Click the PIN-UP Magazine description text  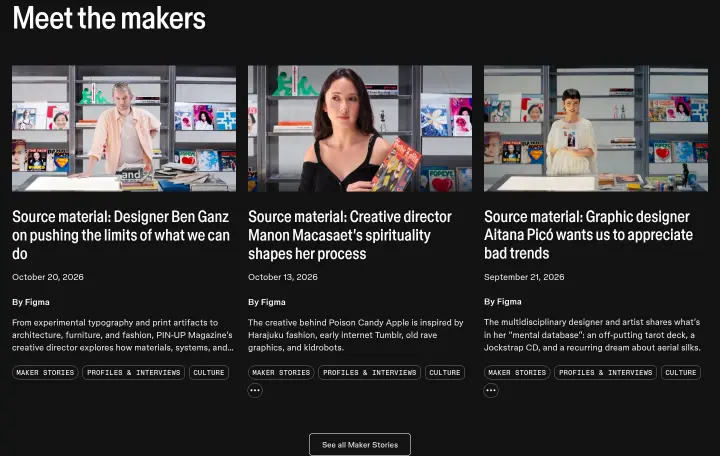[x=123, y=335]
